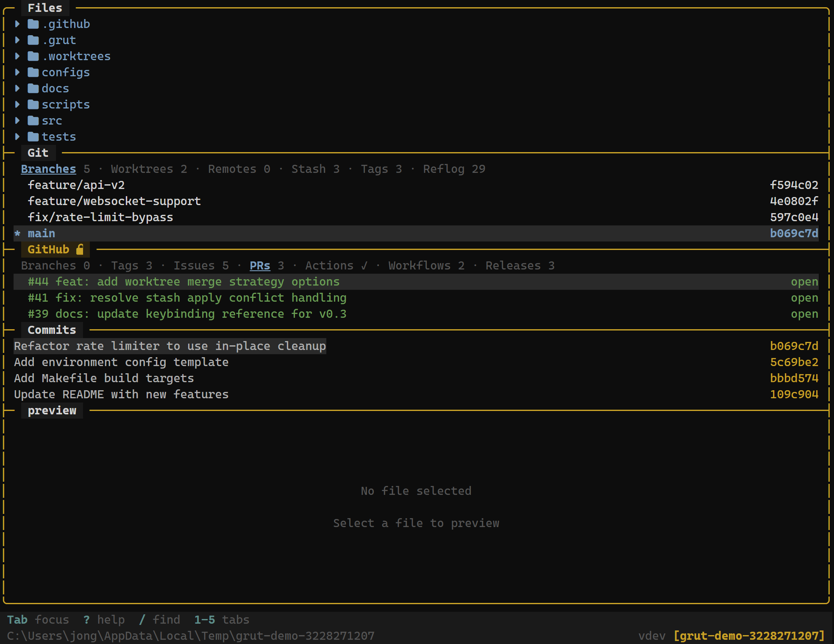
Task: Click branch hash 4e0802f
Action: tap(794, 201)
